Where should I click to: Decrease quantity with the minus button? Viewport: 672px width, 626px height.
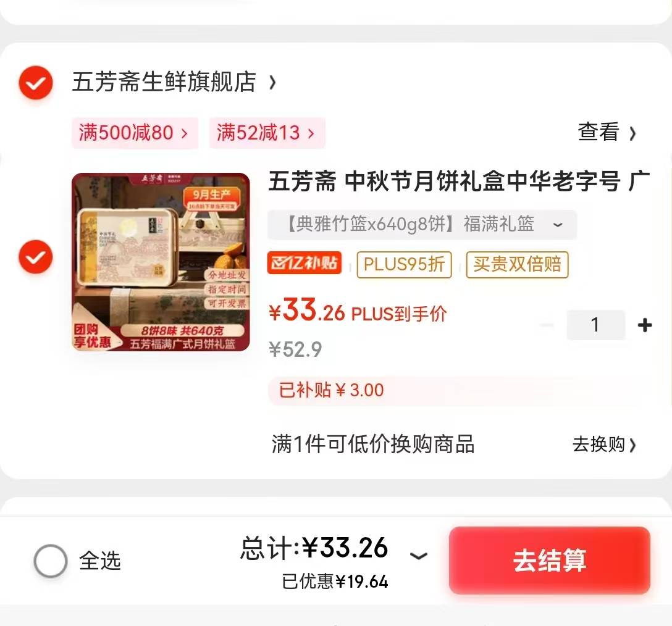[x=547, y=325]
